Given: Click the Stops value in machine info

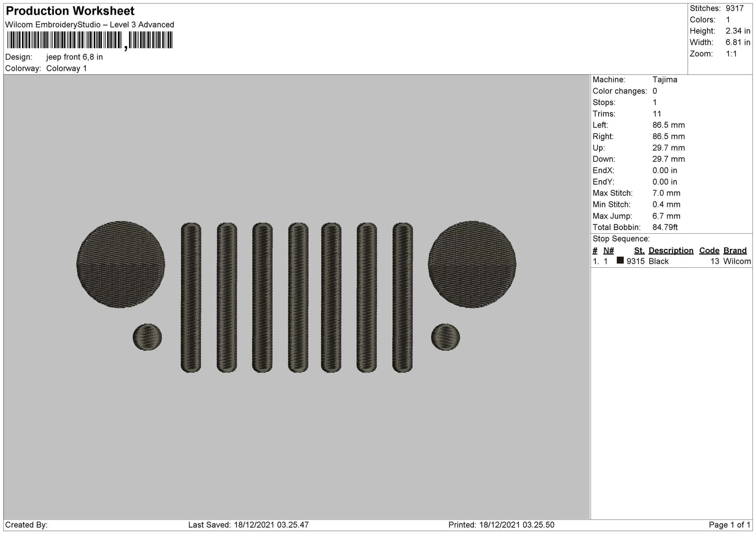Looking at the screenshot, I should (655, 103).
